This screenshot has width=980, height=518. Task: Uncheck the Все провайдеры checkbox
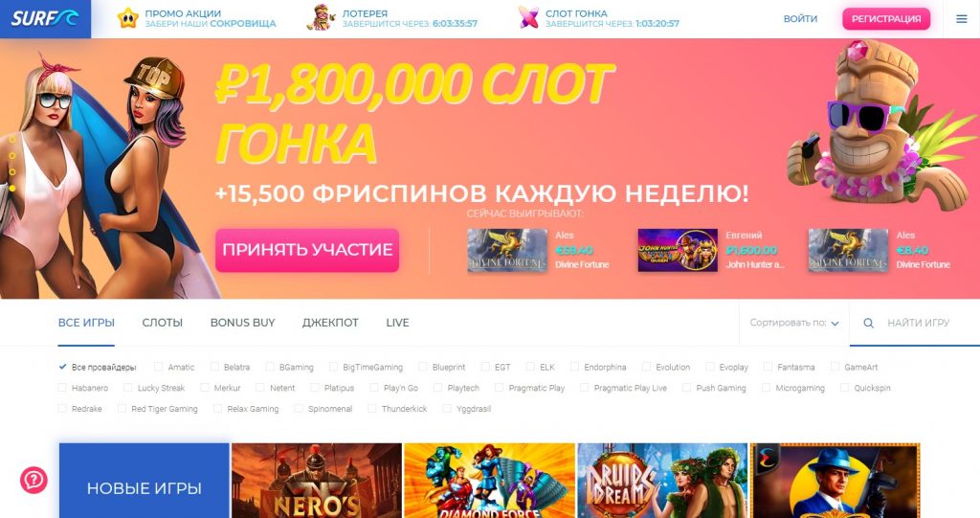[x=62, y=368]
